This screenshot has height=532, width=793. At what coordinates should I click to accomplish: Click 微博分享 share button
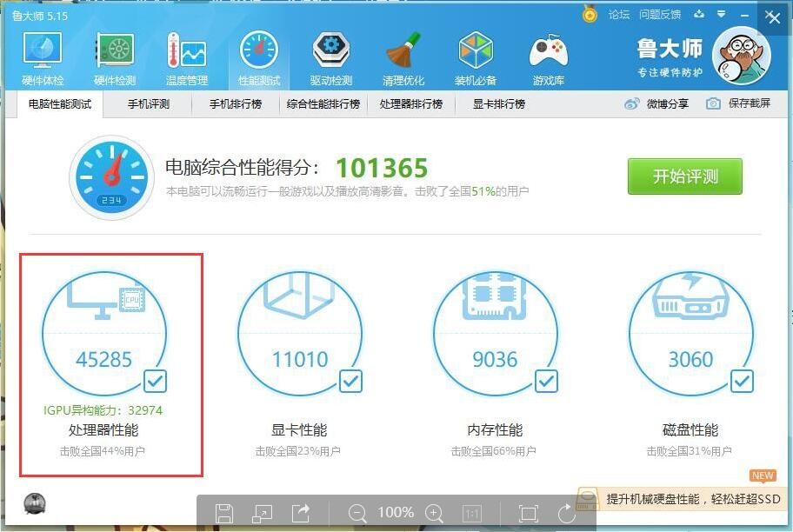[x=656, y=104]
